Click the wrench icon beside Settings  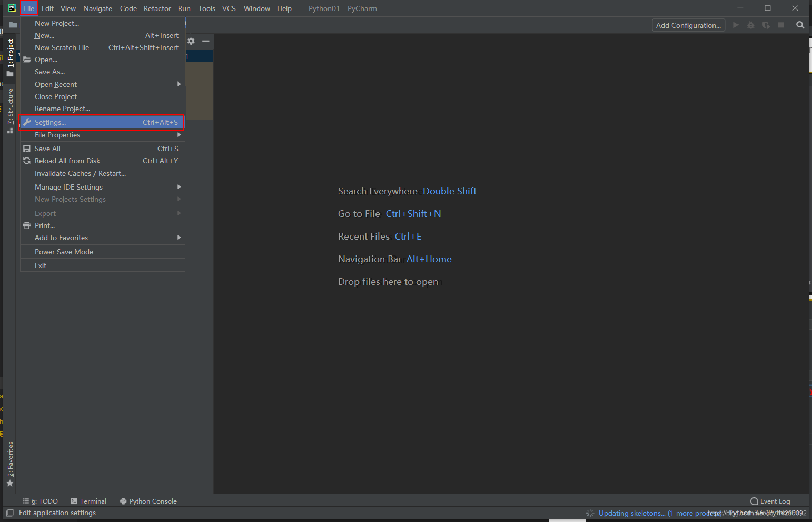click(27, 122)
